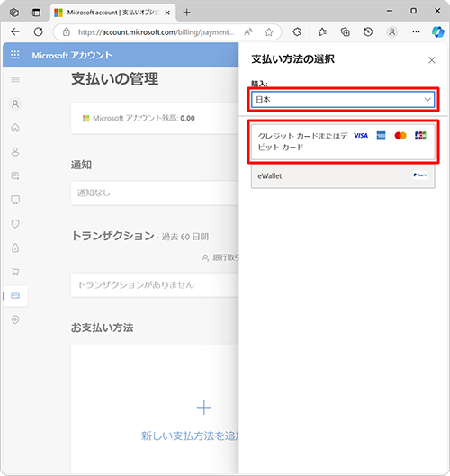The width and height of the screenshot is (450, 476).
Task: Go to the home icon in the sidebar
Action: [x=15, y=128]
